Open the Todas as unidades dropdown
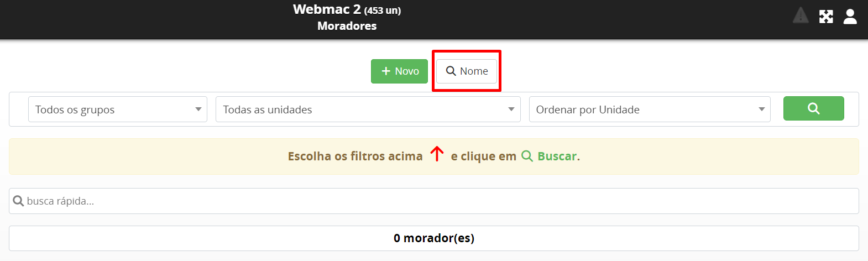The width and height of the screenshot is (868, 261). (368, 109)
